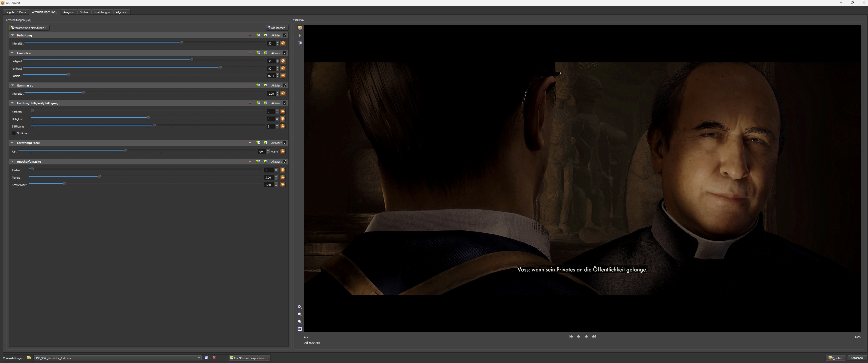The width and height of the screenshot is (868, 363).
Task: Start the conversion with Starten
Action: tap(835, 358)
